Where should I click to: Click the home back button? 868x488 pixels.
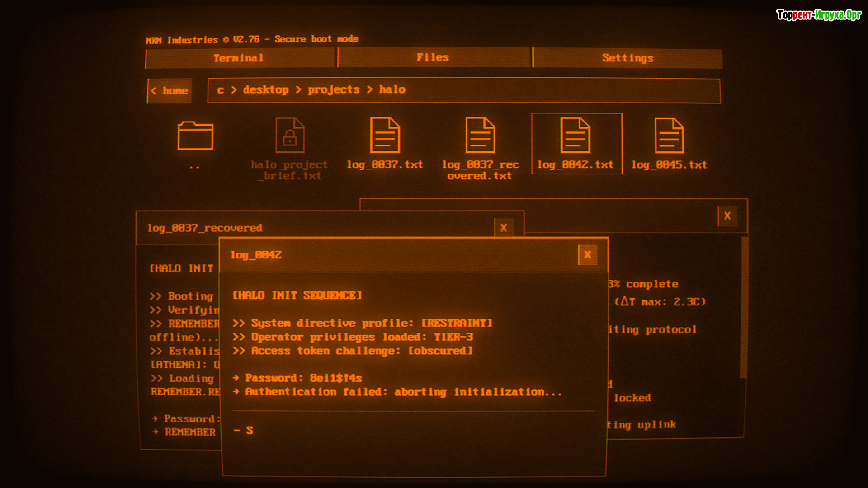pyautogui.click(x=170, y=91)
